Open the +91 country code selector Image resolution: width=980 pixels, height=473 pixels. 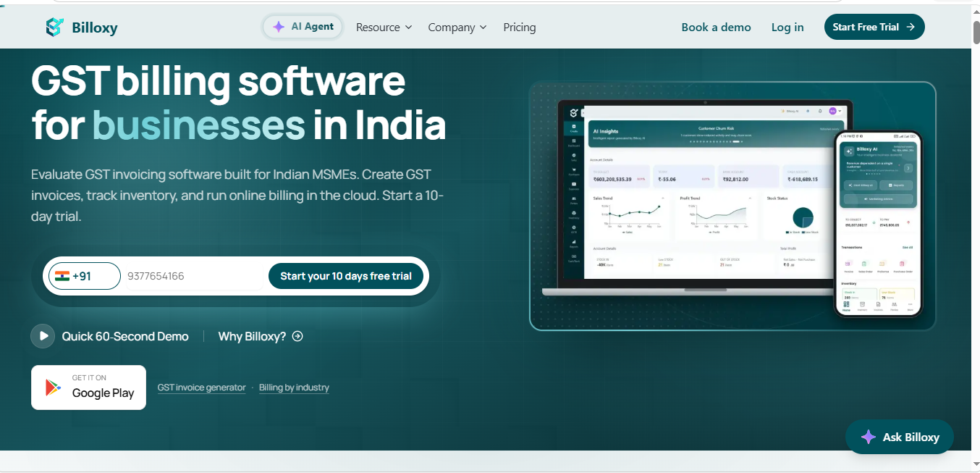pos(85,276)
